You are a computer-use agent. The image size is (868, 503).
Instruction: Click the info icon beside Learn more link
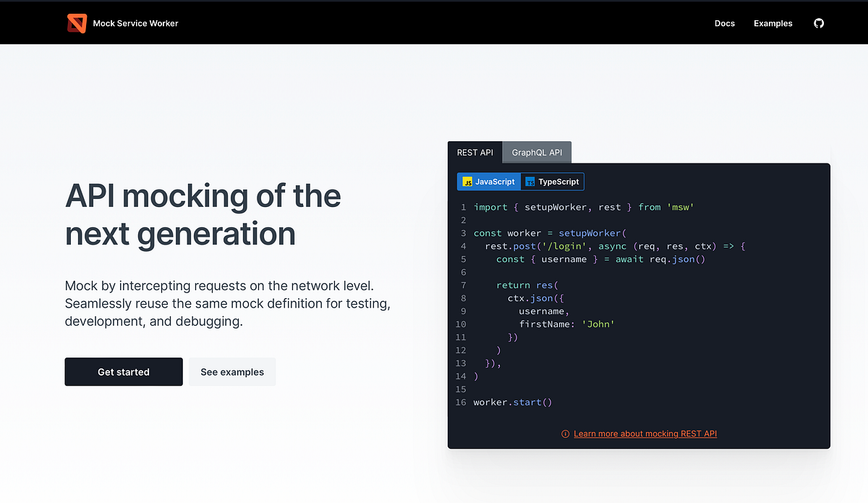pyautogui.click(x=565, y=434)
